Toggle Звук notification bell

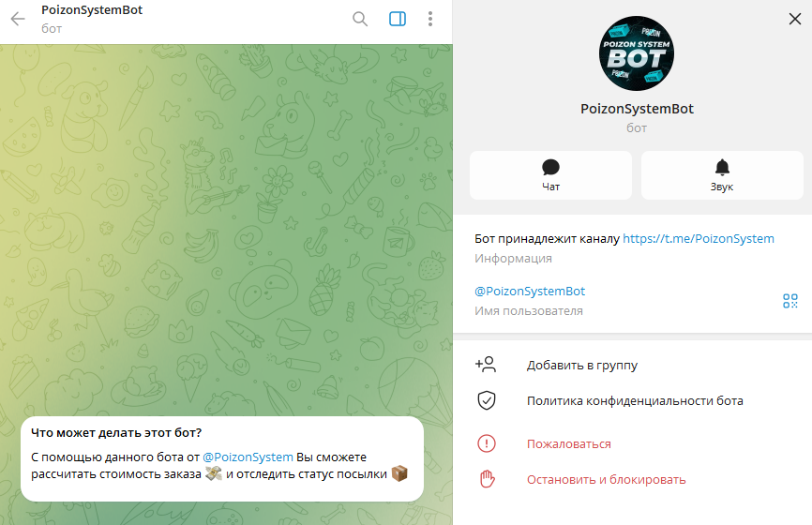click(722, 175)
